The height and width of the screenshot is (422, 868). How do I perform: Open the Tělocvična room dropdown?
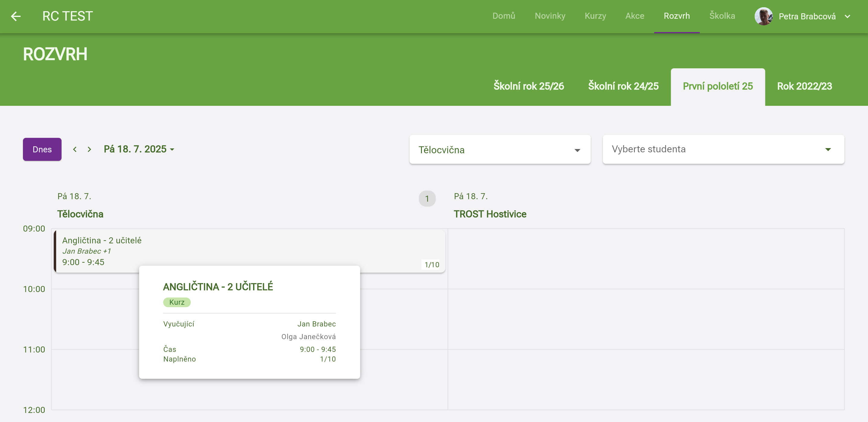499,150
